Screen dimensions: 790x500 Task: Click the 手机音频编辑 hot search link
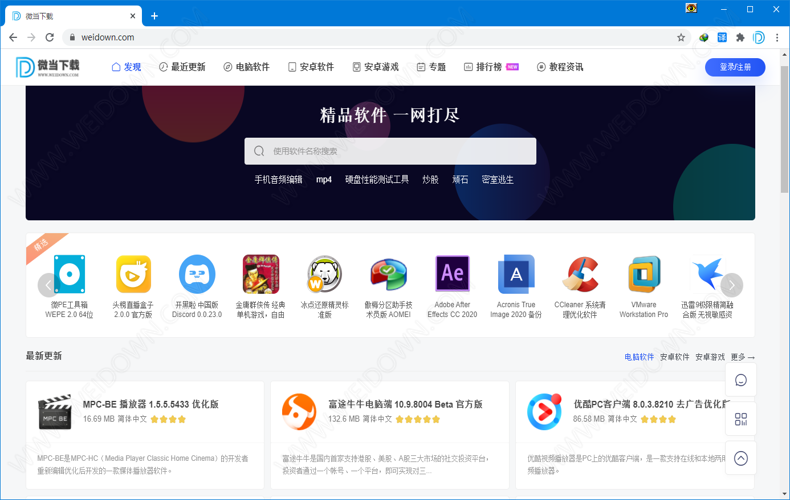tap(278, 179)
